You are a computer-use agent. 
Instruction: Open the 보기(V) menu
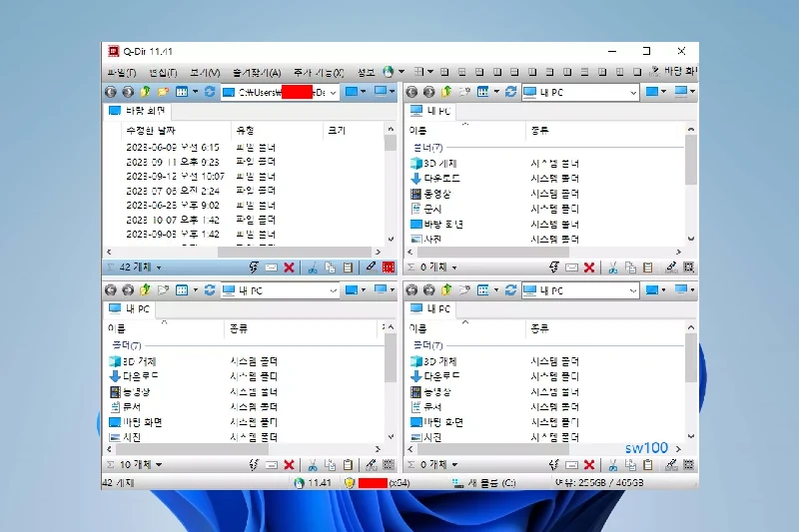point(205,72)
